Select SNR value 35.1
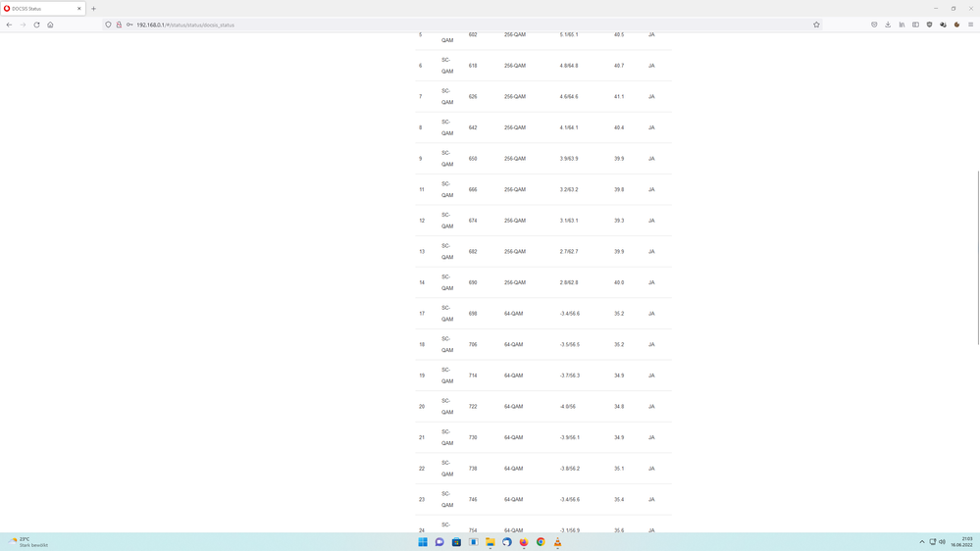The height and width of the screenshot is (551, 980). (x=619, y=469)
